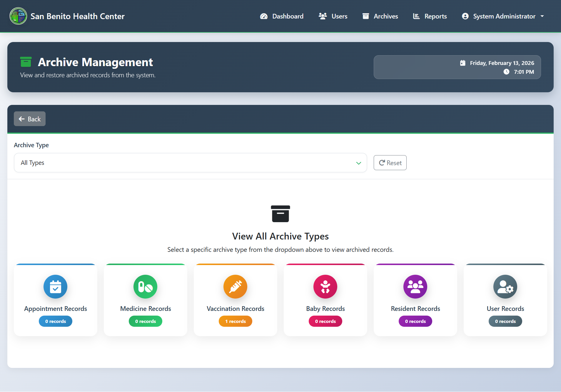Open the Users nav item

point(333,16)
